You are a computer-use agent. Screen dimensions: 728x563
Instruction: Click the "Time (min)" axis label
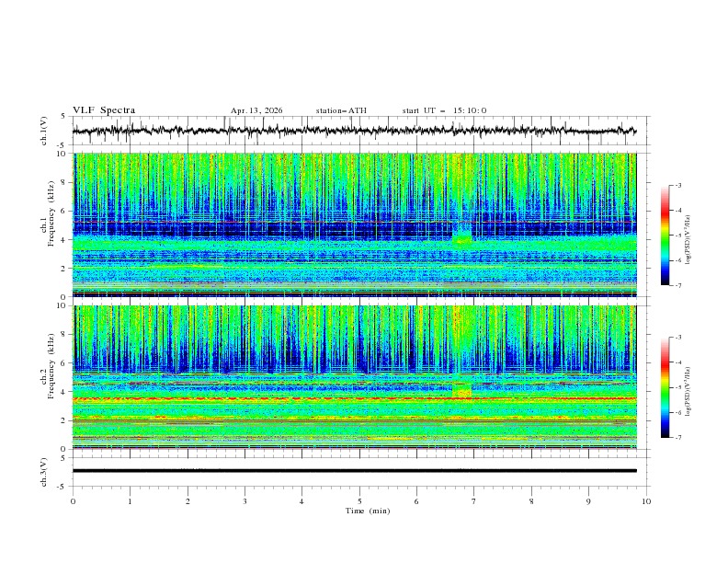pyautogui.click(x=368, y=511)
